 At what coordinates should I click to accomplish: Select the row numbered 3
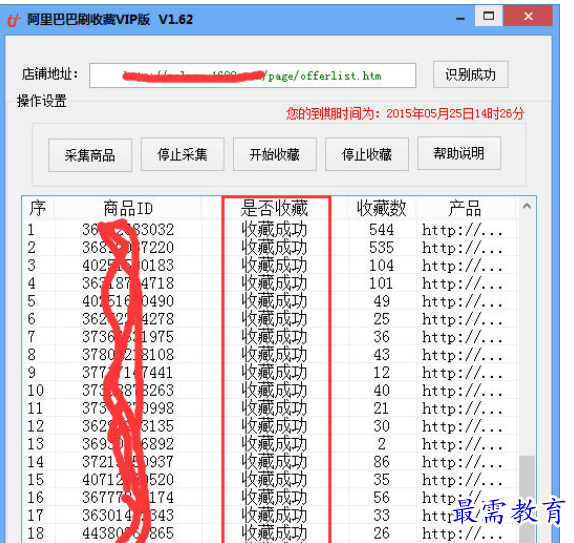pyautogui.click(x=269, y=265)
